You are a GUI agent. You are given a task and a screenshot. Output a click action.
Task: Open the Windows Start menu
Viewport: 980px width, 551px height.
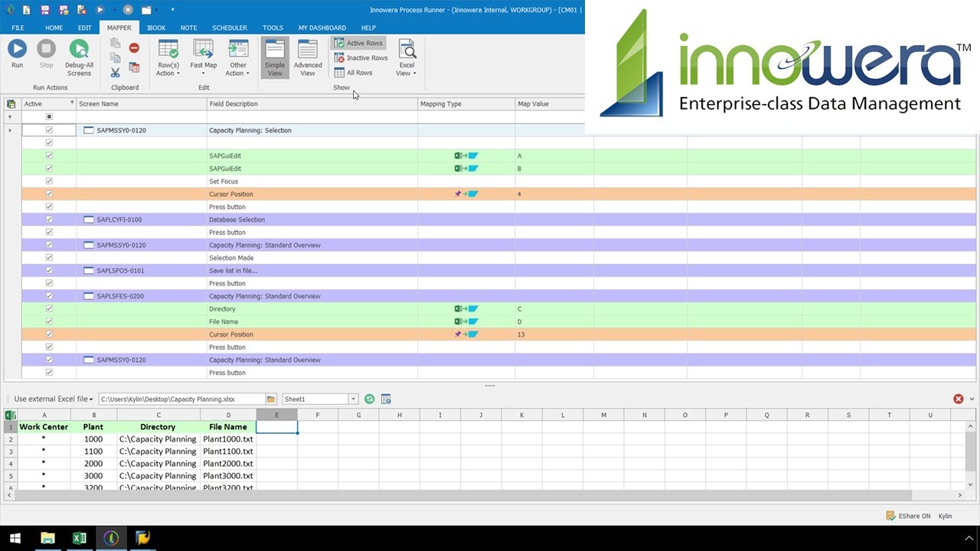tap(15, 538)
